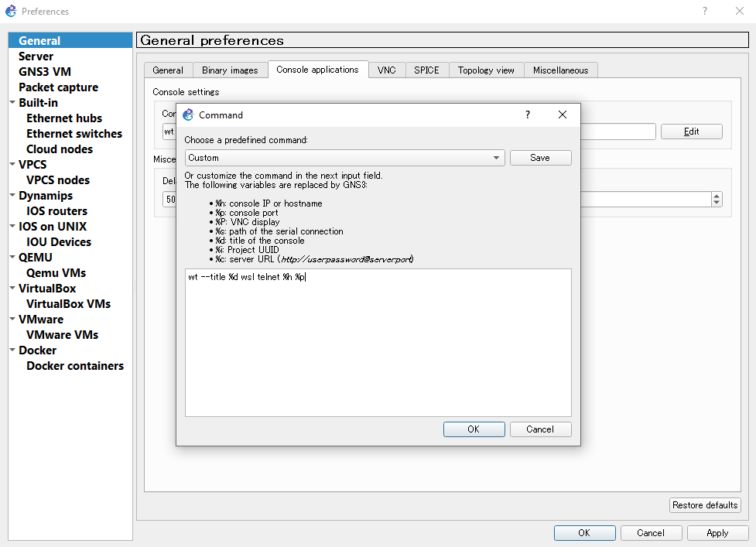
Task: Click the Edit button for console command
Action: tap(692, 132)
